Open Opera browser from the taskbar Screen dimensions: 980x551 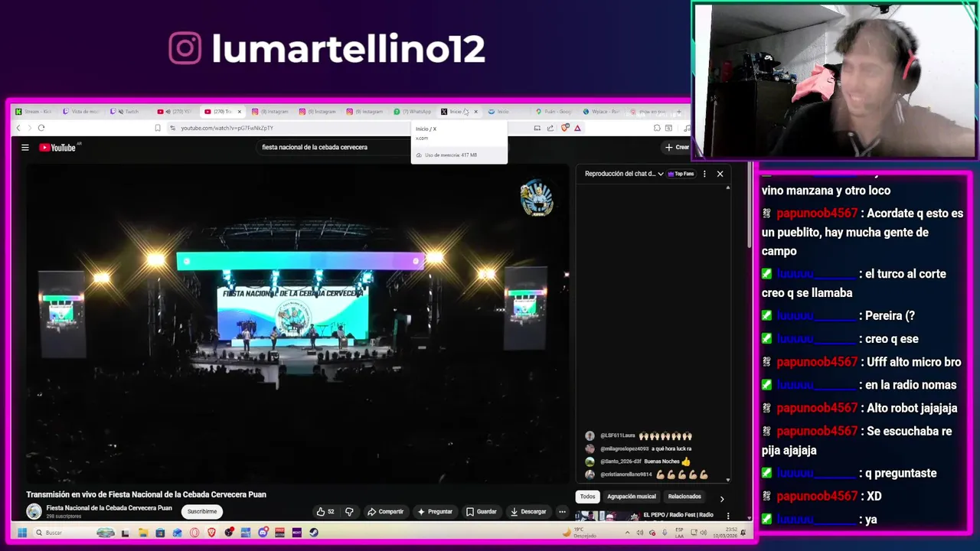[194, 533]
